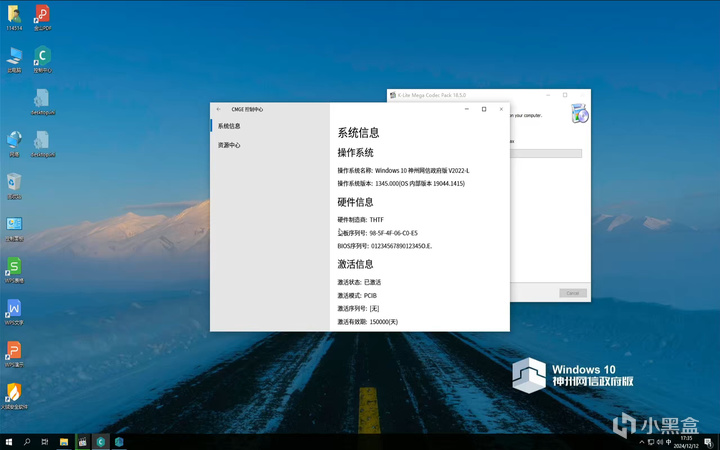
Task: Open the 金山PDF desktop shortcut
Action: 42,18
